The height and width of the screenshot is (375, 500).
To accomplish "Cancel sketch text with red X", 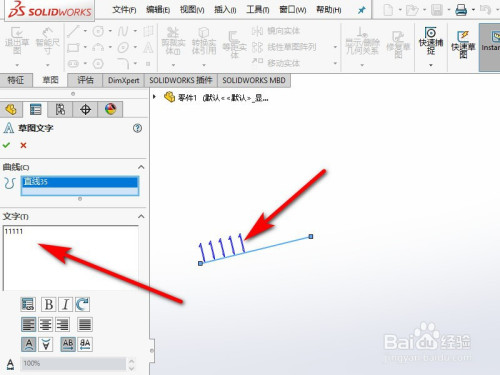I will point(23,145).
